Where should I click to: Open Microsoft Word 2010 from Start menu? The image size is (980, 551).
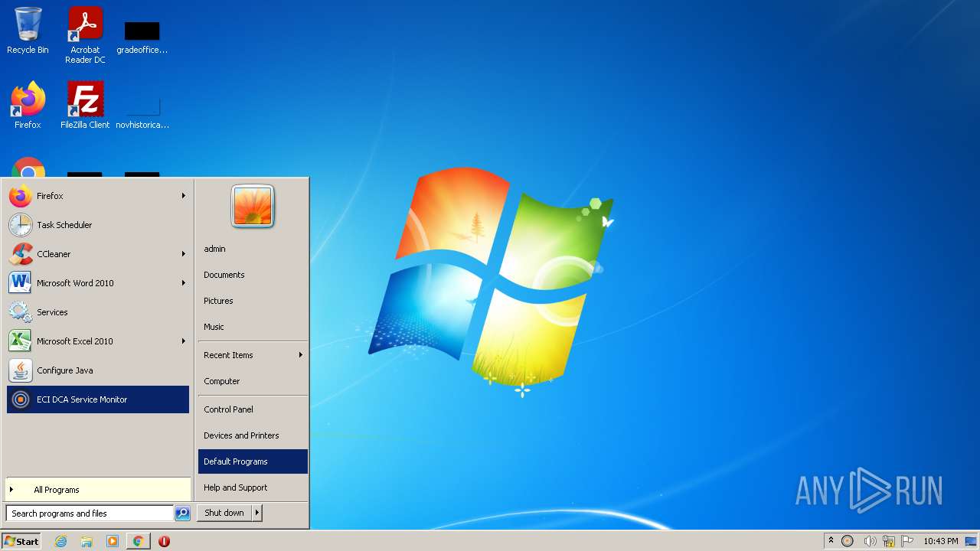(x=98, y=283)
